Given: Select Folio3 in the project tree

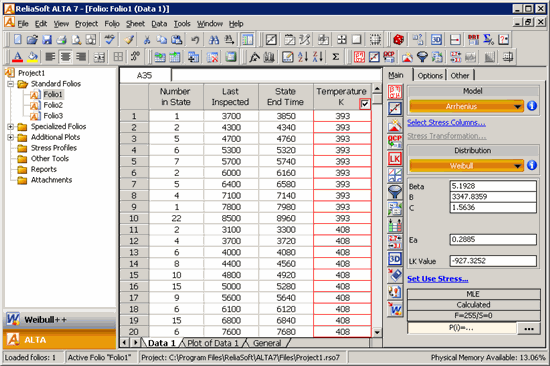Looking at the screenshot, I should click(53, 116).
